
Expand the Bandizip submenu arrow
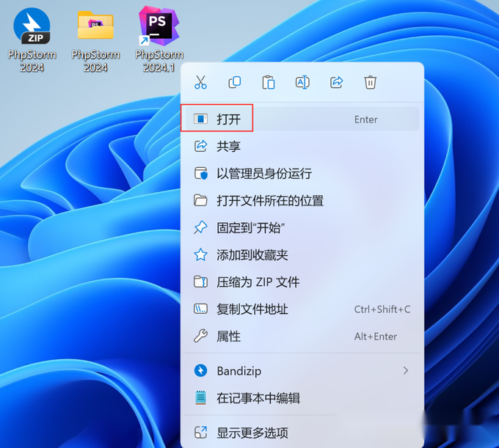(405, 370)
